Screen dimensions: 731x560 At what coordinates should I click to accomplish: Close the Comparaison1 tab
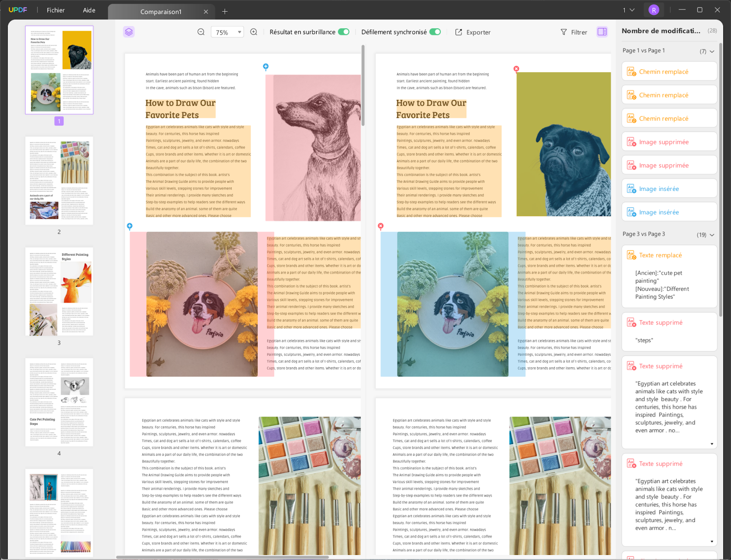(206, 12)
